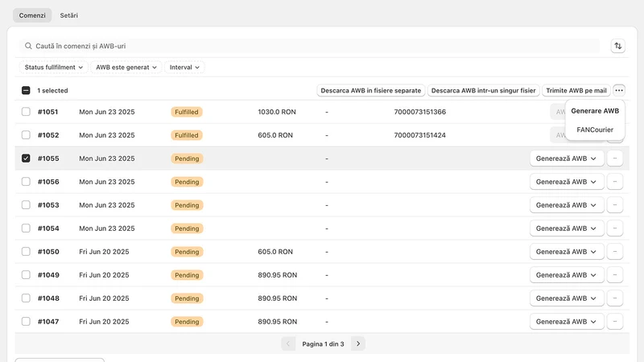
Task: Focus the orders and AWB search field
Action: pyautogui.click(x=310, y=46)
